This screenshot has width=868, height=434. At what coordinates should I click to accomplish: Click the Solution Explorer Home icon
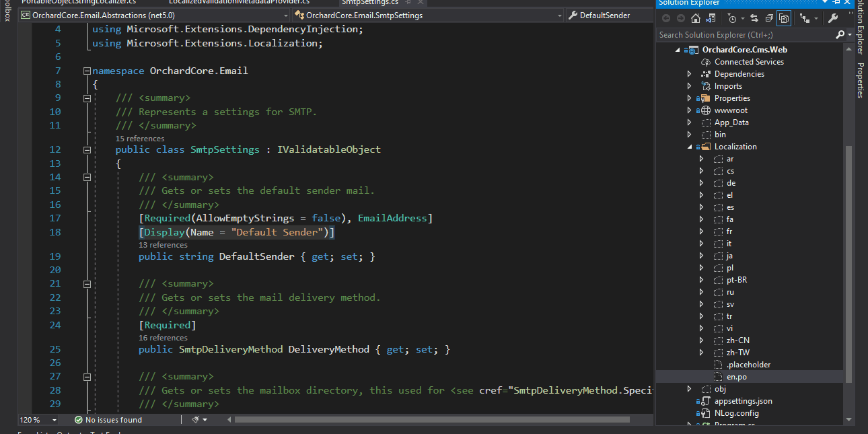pyautogui.click(x=695, y=18)
